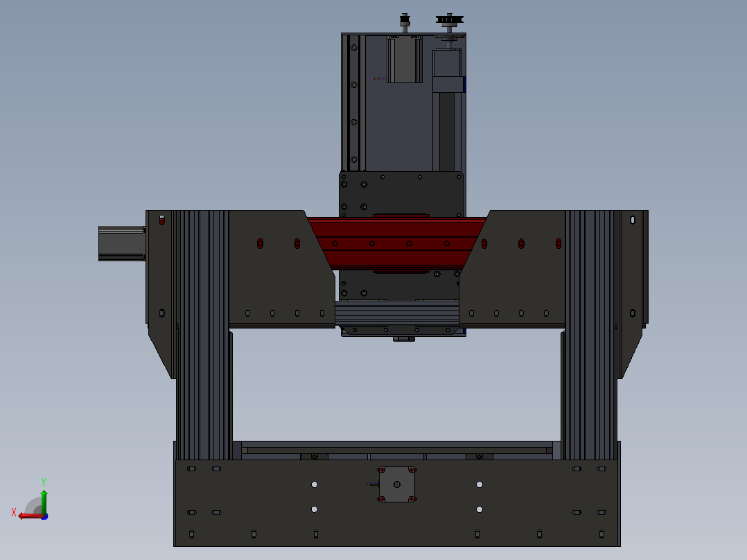The width and height of the screenshot is (747, 560).
Task: Select the left vertical extrusion column
Action: coord(204,335)
